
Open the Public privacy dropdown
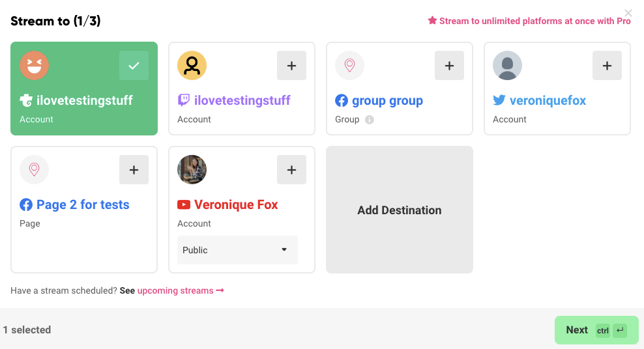237,250
